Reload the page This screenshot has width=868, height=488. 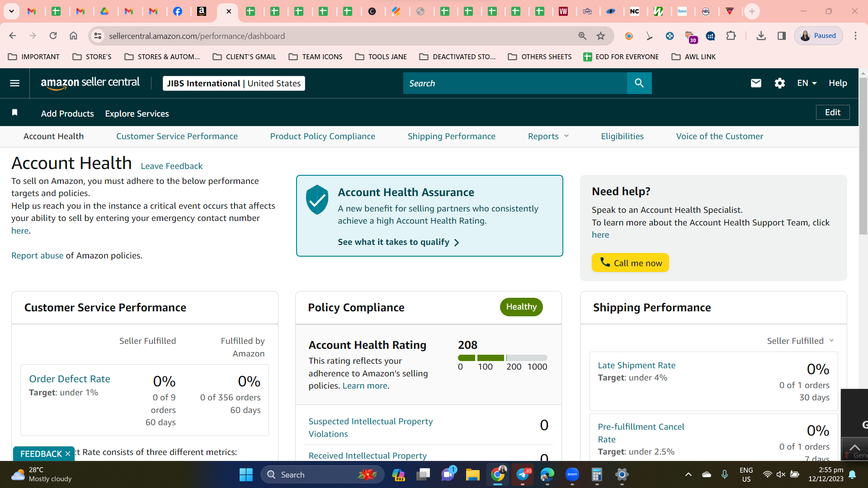tap(53, 36)
